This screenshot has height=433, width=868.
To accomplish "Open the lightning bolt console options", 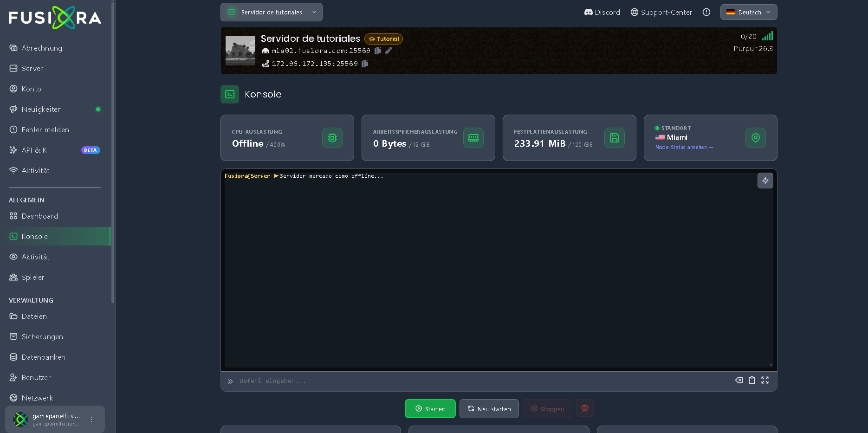I will pos(765,181).
